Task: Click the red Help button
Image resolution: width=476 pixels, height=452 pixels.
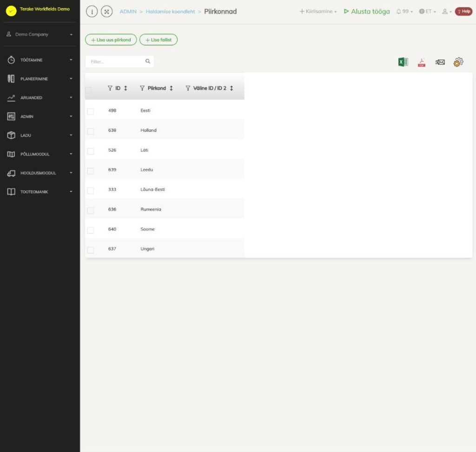Action: click(463, 12)
